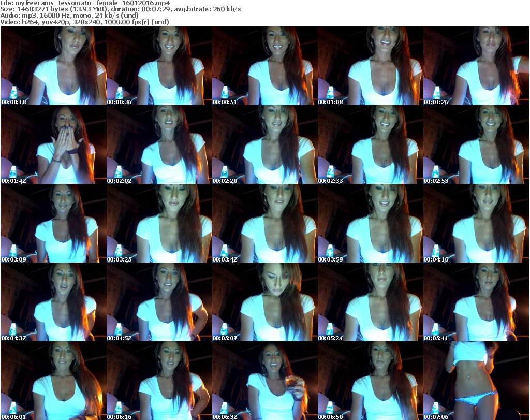Click the File name line ending in .mp4
The image size is (530, 420).
tap(85, 3)
